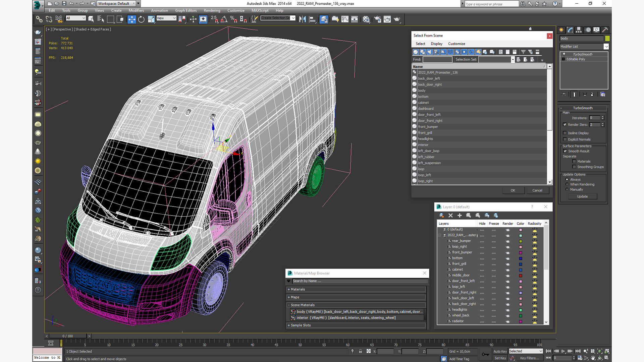Expand the Editable Poly modifier entry
This screenshot has width=644, height=362.
563,59
